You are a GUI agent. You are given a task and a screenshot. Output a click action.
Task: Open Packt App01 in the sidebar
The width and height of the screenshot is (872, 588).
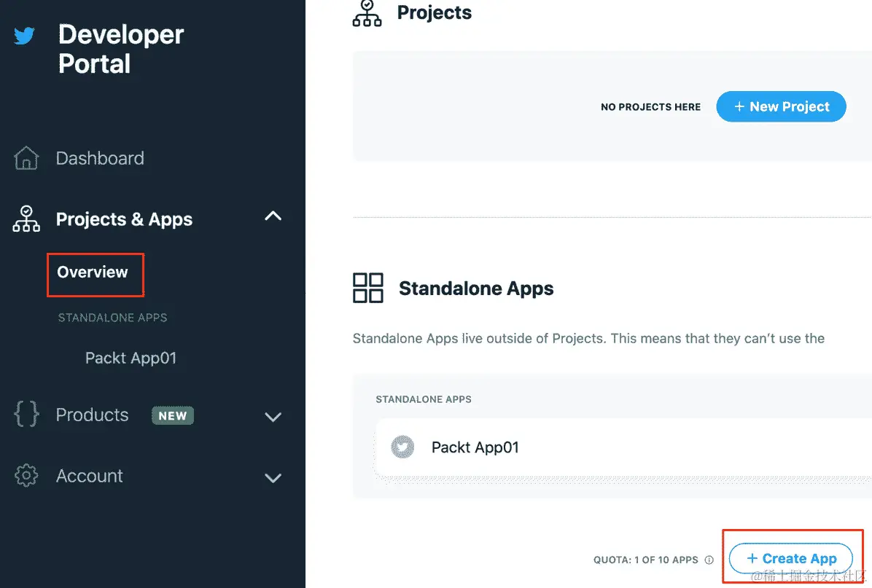tap(131, 358)
